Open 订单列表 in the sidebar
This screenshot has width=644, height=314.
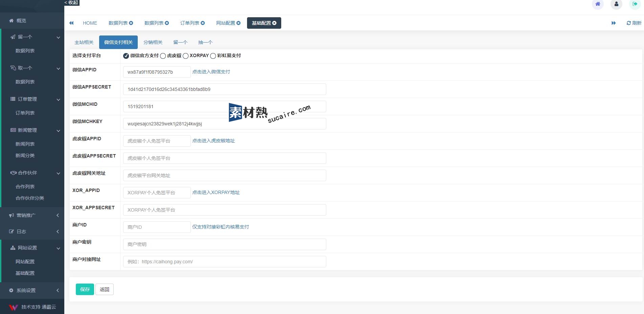click(25, 113)
